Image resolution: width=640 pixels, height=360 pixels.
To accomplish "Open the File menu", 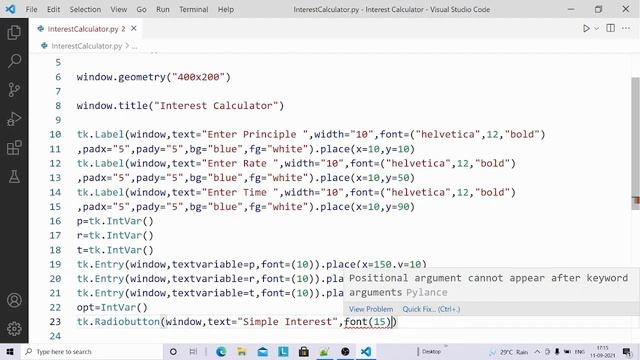I will pyautogui.click(x=31, y=9).
